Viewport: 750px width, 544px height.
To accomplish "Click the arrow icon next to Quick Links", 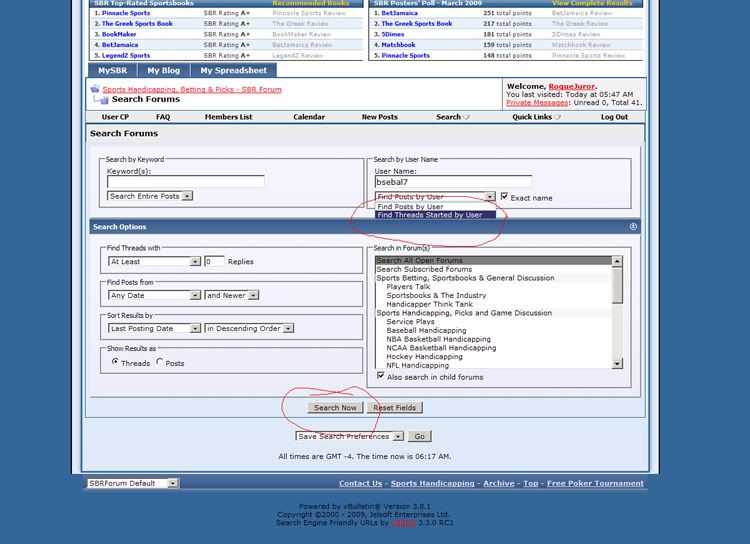I will [x=558, y=117].
